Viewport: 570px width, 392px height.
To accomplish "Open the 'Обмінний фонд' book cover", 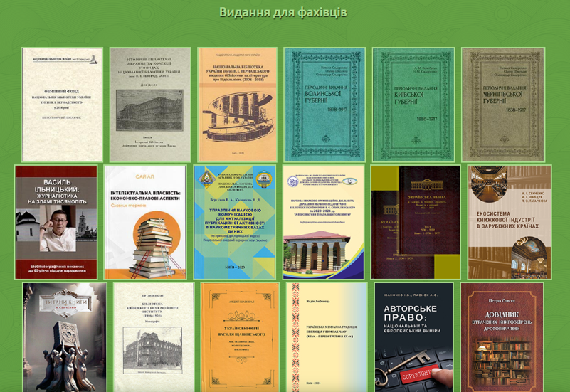I will (x=62, y=105).
